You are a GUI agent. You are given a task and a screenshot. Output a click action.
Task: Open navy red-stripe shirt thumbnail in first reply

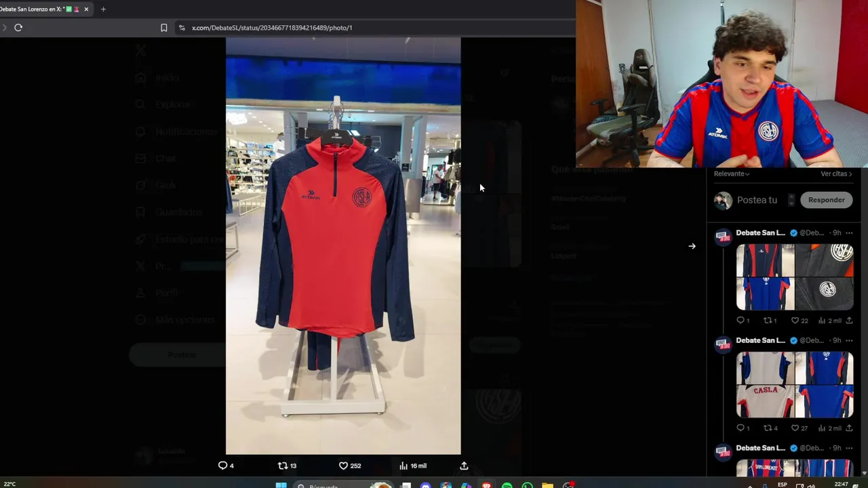(765, 260)
